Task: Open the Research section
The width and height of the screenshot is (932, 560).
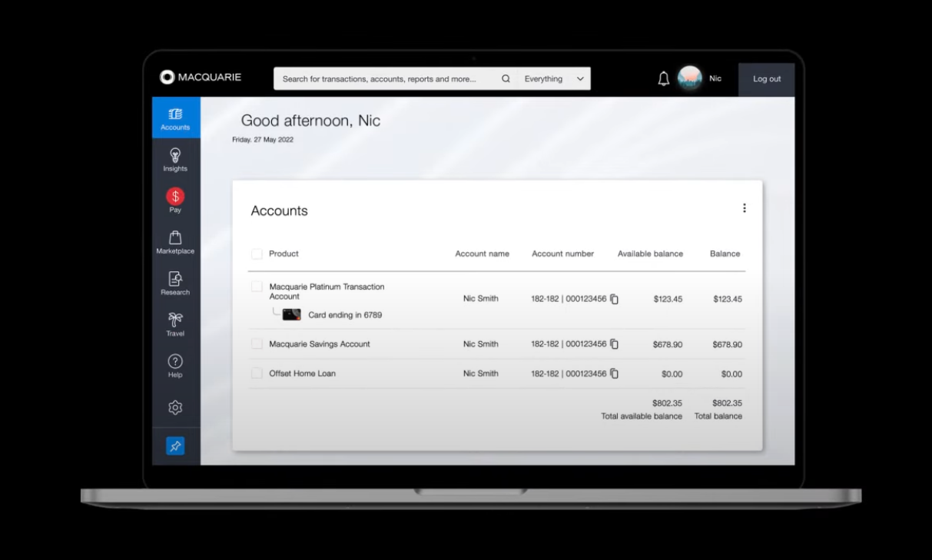Action: pos(175,283)
